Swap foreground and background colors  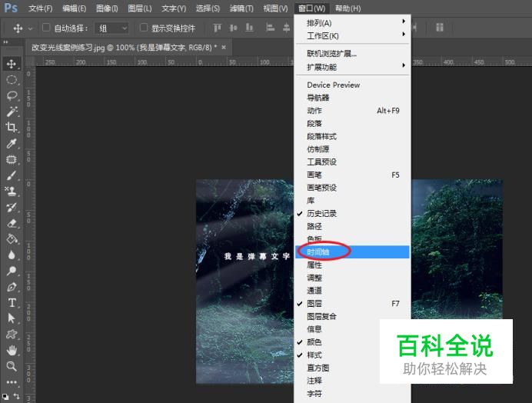(x=16, y=396)
